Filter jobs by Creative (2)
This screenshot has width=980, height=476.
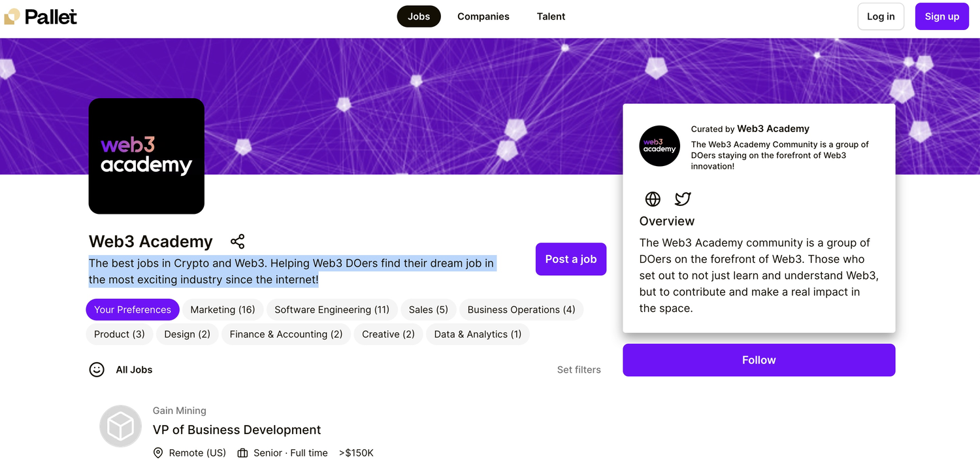pos(388,334)
